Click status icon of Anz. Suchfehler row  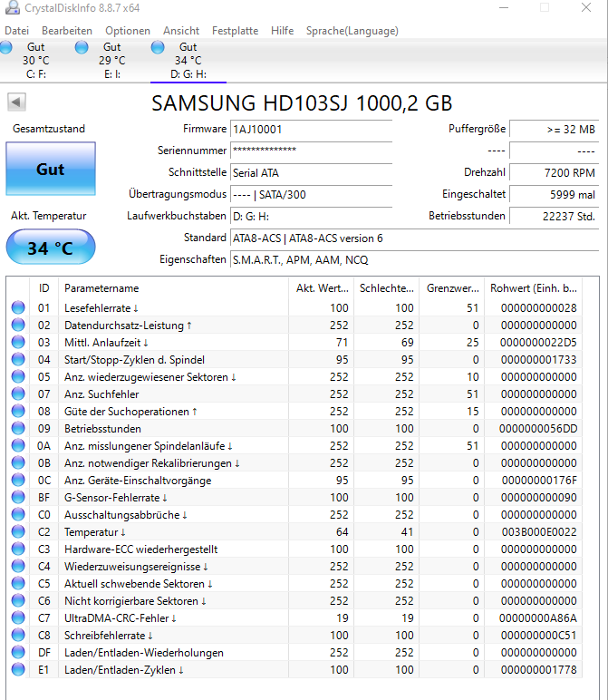pos(18,394)
